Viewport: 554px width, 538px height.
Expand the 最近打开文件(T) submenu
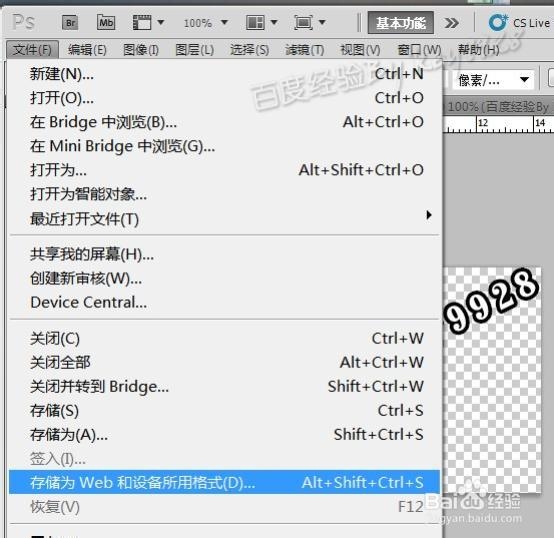[224, 219]
